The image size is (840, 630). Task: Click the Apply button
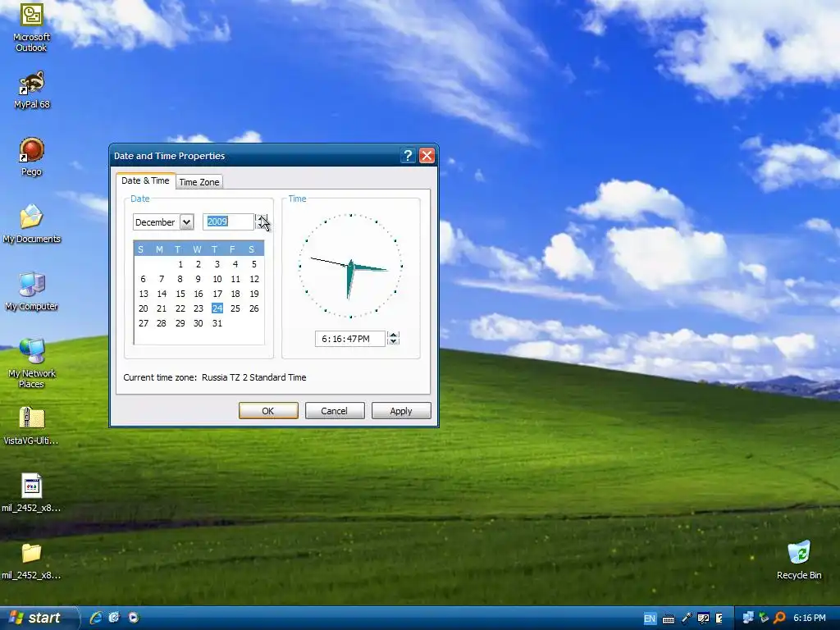[x=400, y=411]
